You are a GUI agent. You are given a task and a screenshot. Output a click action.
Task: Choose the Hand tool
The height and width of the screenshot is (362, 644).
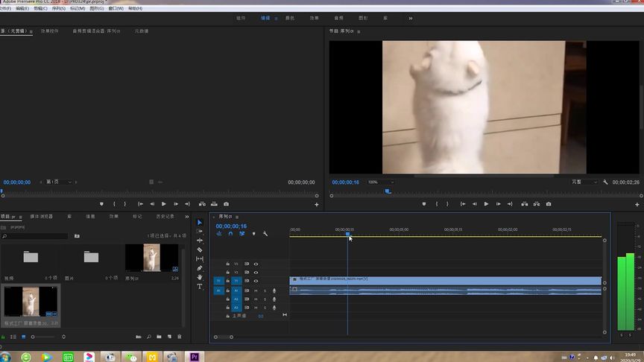[x=200, y=277]
